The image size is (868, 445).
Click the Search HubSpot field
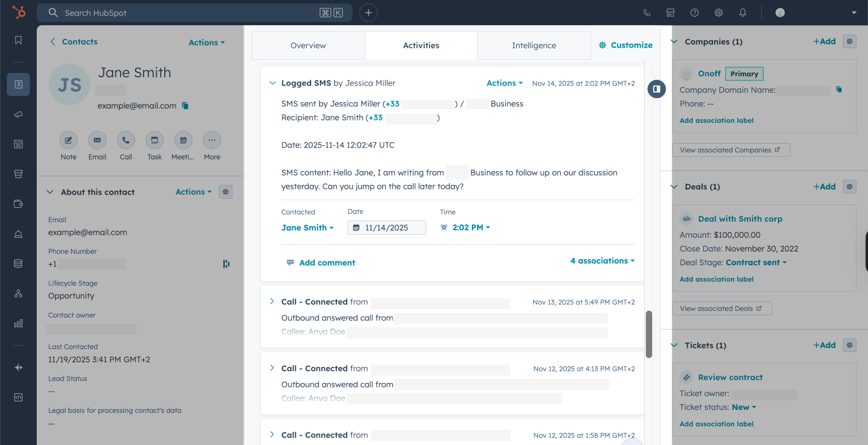coord(195,13)
